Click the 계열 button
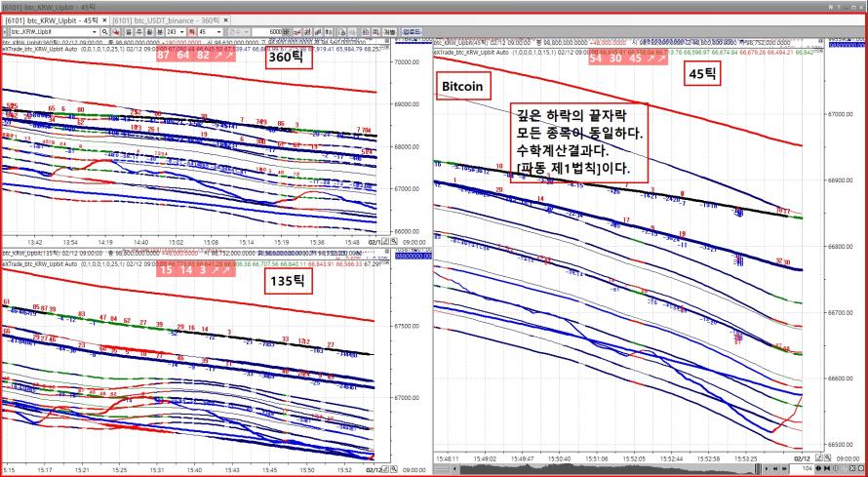The width and height of the screenshot is (868, 477). coord(389,32)
